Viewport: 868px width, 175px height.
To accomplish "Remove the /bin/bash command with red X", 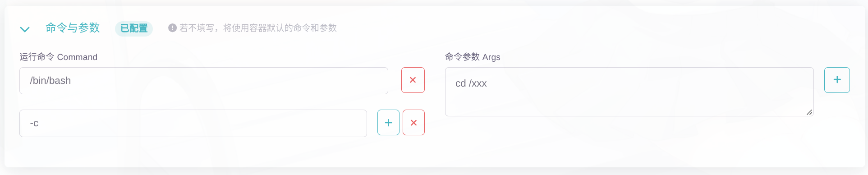I will (413, 80).
